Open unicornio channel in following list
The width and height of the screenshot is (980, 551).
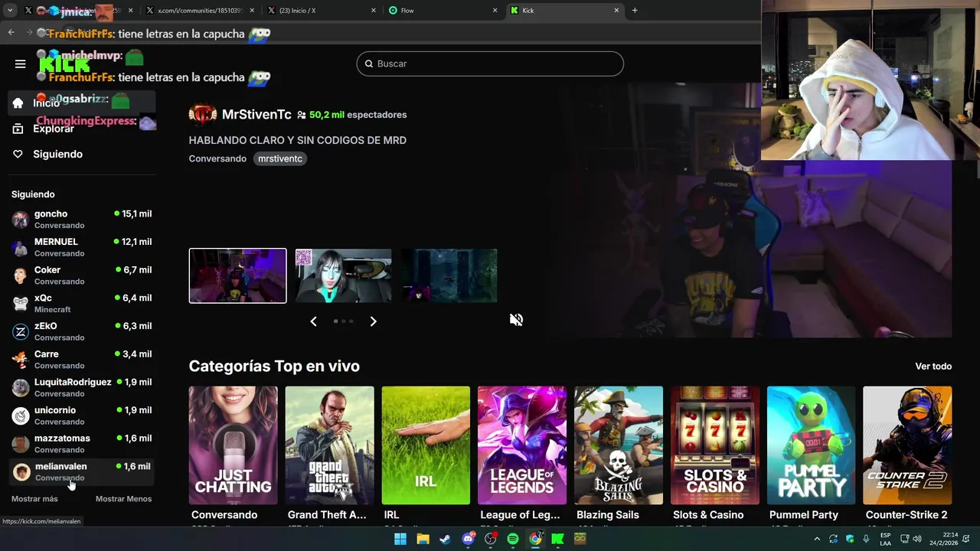81,416
